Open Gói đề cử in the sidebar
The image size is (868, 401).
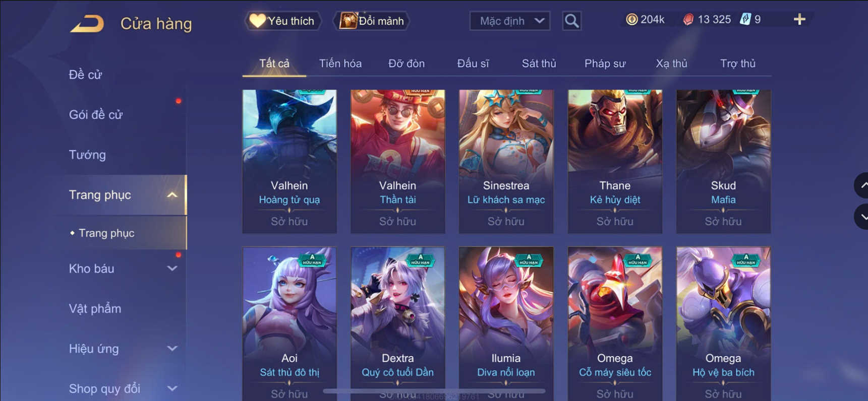pos(96,115)
